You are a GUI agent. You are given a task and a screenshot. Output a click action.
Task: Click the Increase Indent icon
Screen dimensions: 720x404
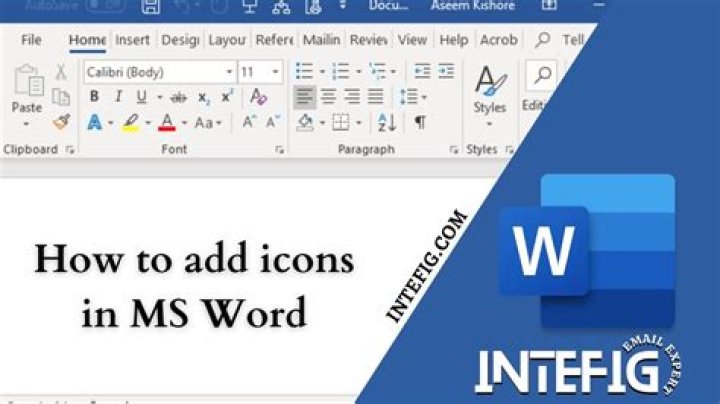pyautogui.click(x=447, y=72)
